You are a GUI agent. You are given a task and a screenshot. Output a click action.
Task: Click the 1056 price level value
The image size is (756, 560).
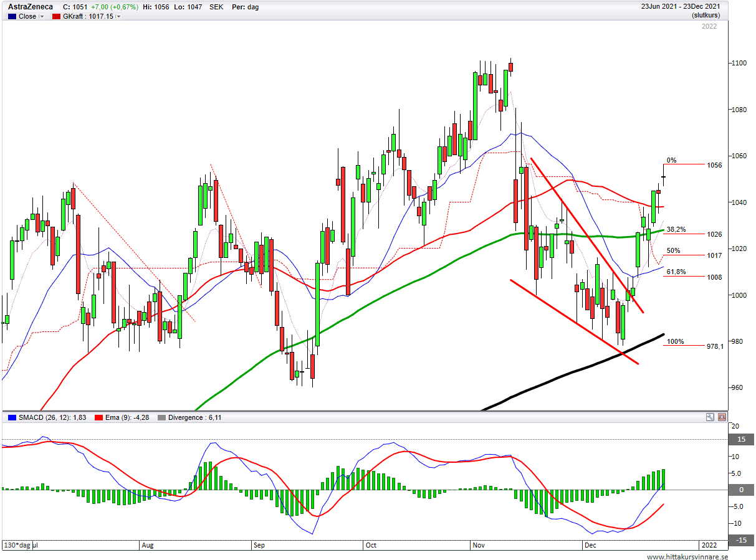click(715, 165)
